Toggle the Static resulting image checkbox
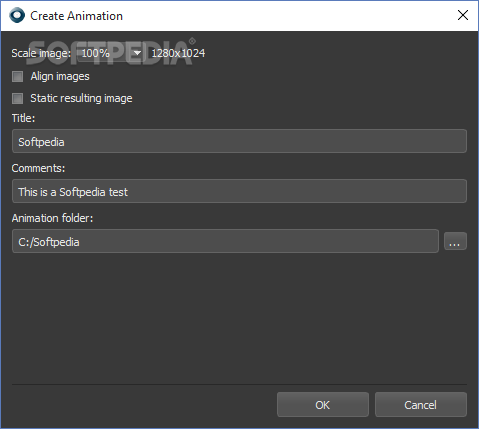Viewport: 479px width, 429px height. click(17, 98)
